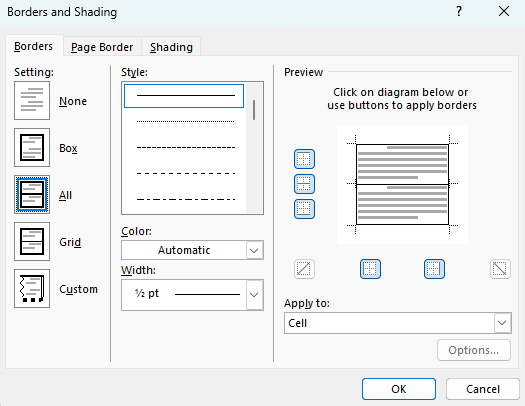
Task: Open the help question mark
Action: click(459, 12)
